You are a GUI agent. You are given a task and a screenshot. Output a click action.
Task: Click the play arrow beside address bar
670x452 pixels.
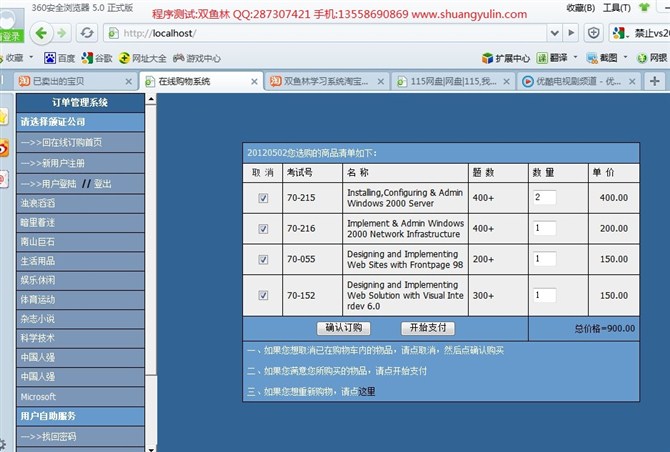pyautogui.click(x=571, y=33)
